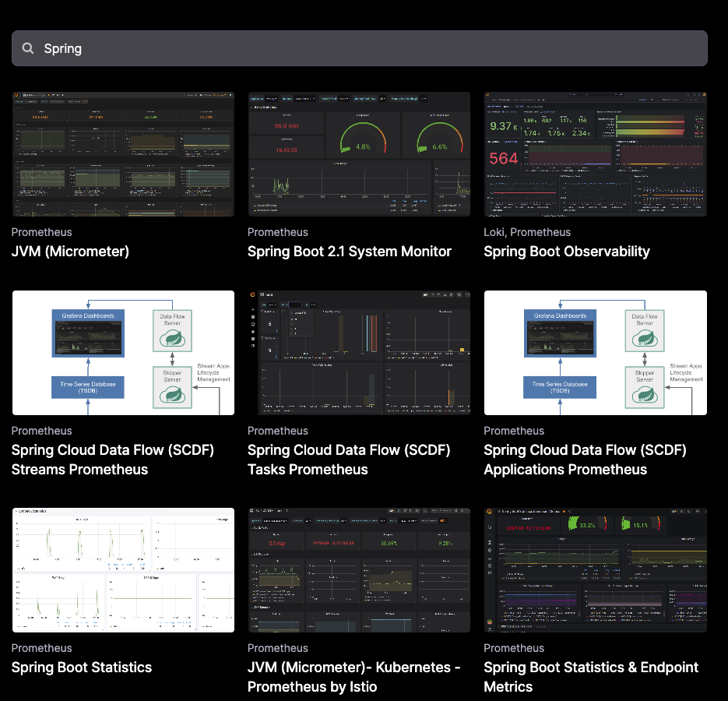Click Loki, Prometheus data source label

click(527, 232)
